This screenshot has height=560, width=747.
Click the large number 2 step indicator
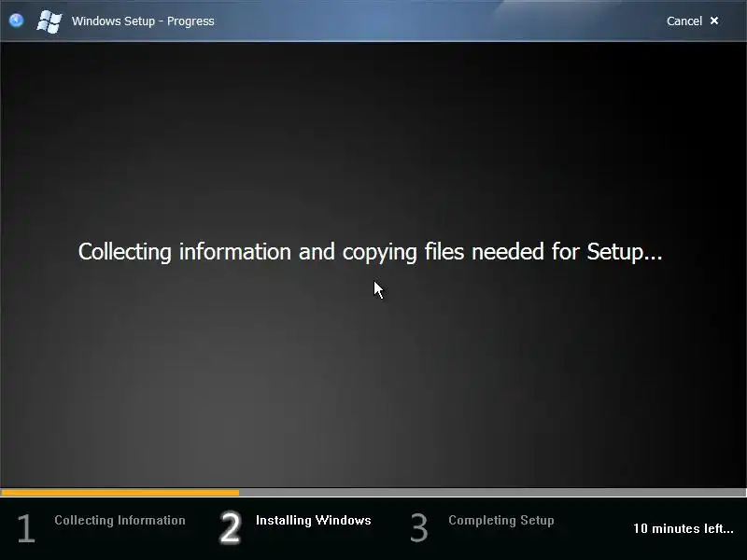point(230,527)
